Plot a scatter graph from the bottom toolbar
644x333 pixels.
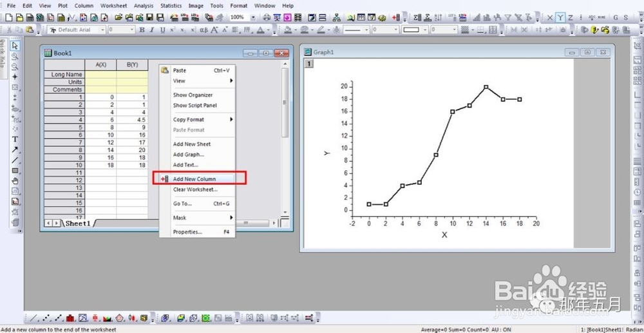[46, 318]
